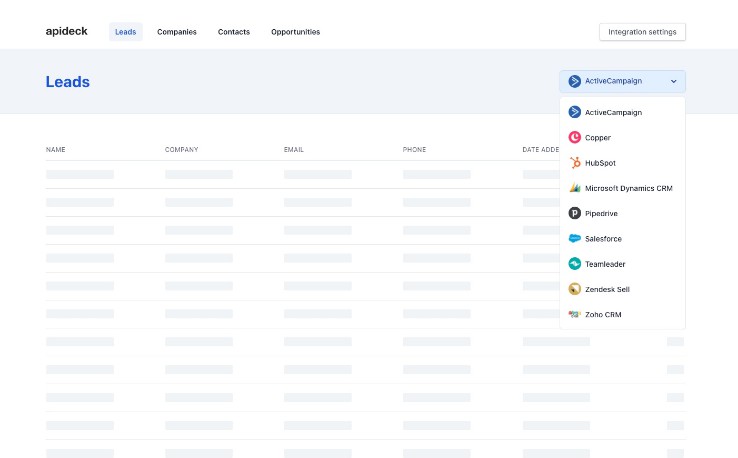Click the Salesforce cloud icon
The height and width of the screenshot is (458, 738).
574,239
